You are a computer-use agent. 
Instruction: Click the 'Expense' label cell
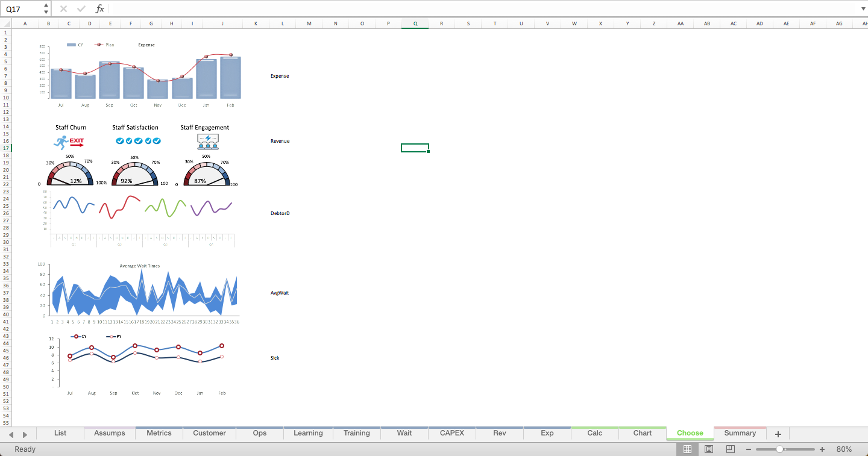280,76
